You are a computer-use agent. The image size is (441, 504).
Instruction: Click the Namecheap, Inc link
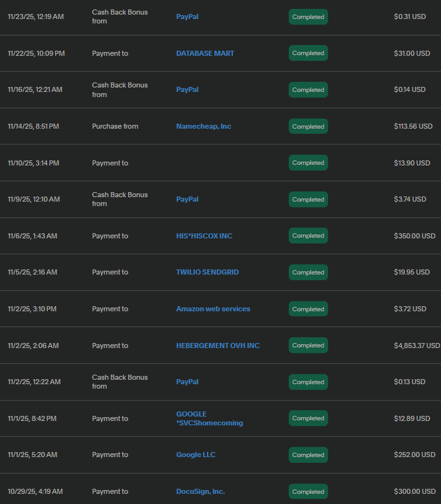click(x=204, y=126)
